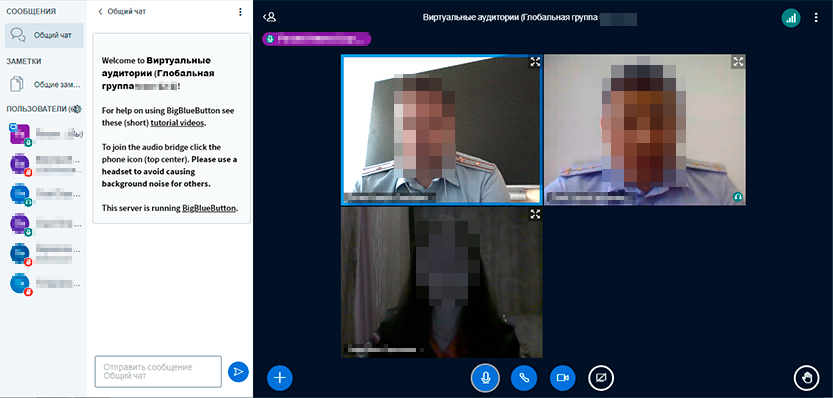Select the first user with presenter badge
Viewport: 833px width, 398px height.
[x=46, y=134]
